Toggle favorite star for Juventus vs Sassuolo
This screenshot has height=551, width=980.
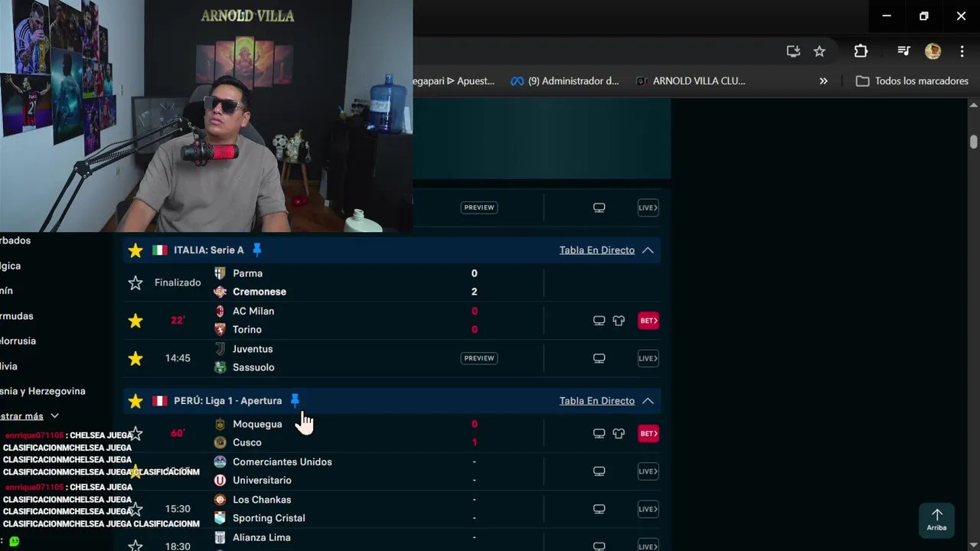[x=136, y=358]
